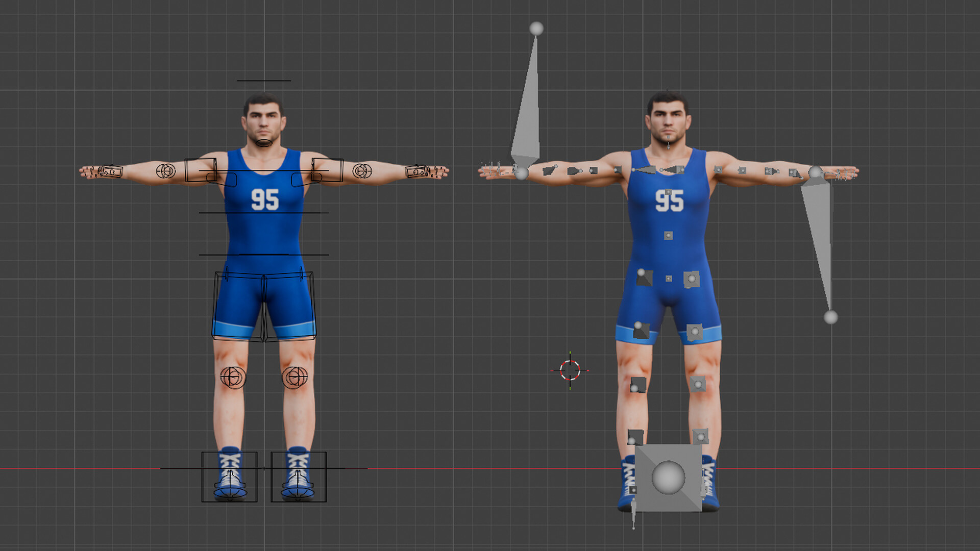This screenshot has width=980, height=551.
Task: Select the spine bone square above the belly
Action: point(668,235)
